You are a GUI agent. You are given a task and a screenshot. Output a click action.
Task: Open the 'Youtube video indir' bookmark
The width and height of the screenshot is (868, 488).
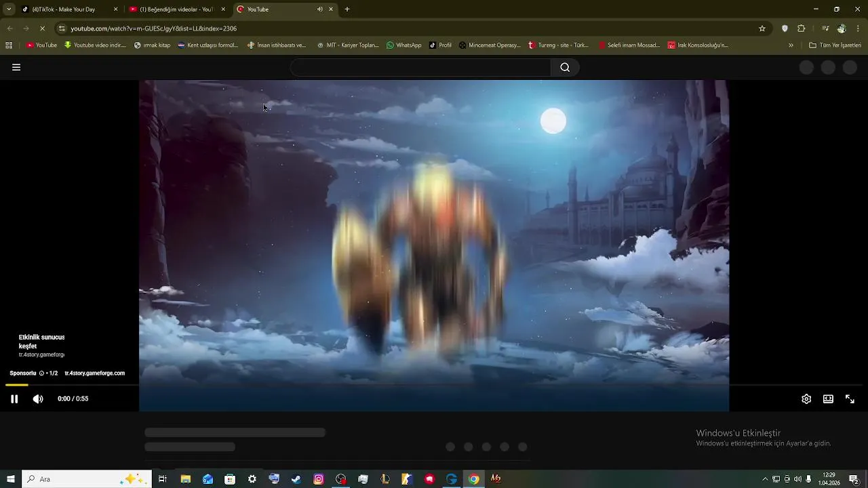coord(95,45)
